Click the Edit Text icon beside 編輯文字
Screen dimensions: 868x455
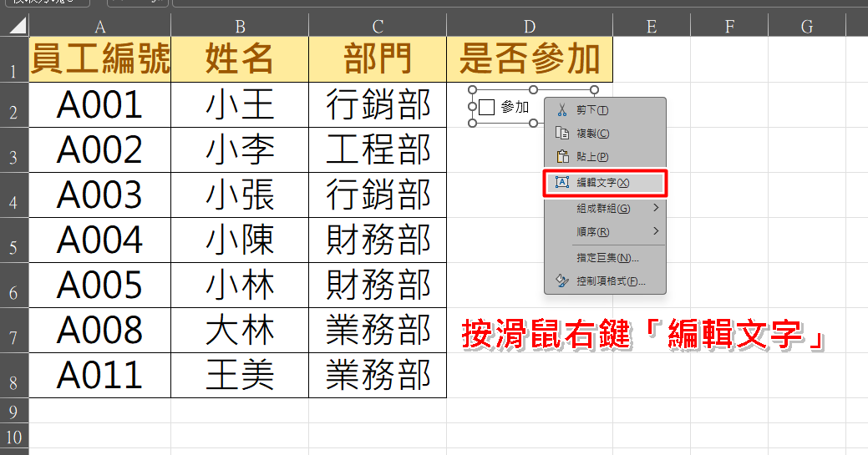pos(562,182)
